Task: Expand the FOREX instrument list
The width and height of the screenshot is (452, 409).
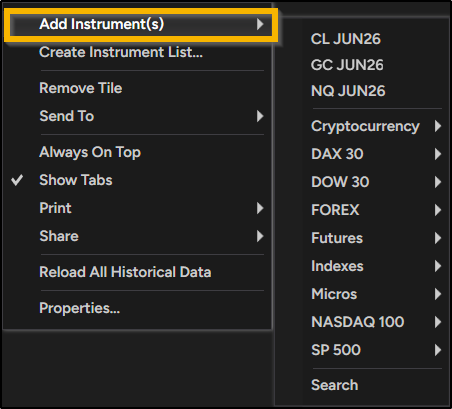Action: pos(362,210)
